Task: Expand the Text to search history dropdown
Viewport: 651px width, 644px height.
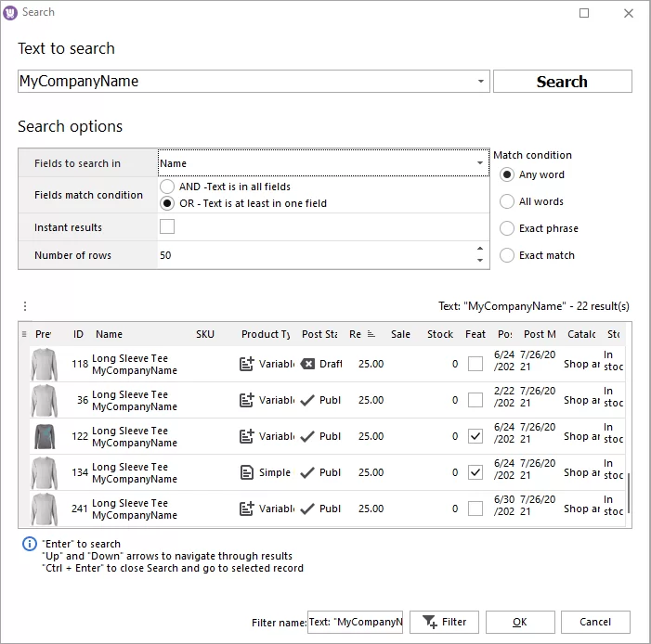Action: click(481, 82)
